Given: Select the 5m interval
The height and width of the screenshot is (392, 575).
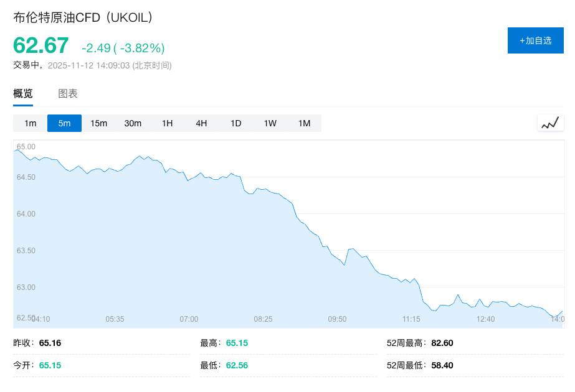Looking at the screenshot, I should tap(64, 123).
